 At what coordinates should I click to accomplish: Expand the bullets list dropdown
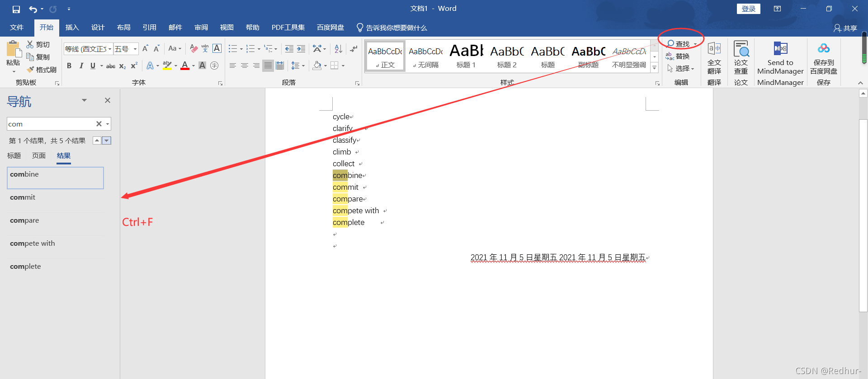[241, 49]
